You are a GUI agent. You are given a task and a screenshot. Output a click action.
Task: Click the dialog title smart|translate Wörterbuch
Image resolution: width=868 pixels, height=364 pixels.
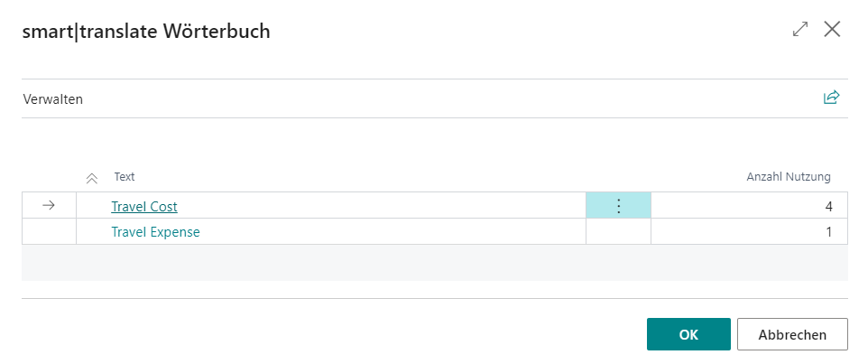coord(146,32)
